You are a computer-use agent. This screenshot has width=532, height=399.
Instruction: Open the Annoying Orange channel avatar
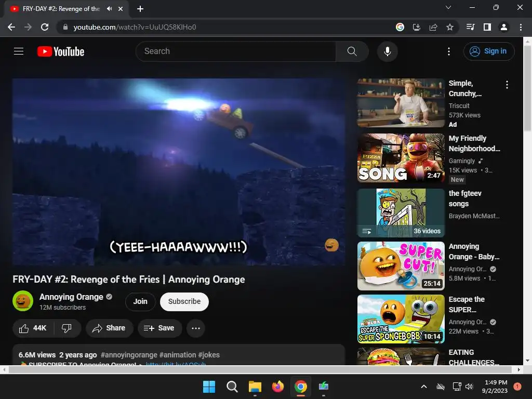click(x=23, y=301)
